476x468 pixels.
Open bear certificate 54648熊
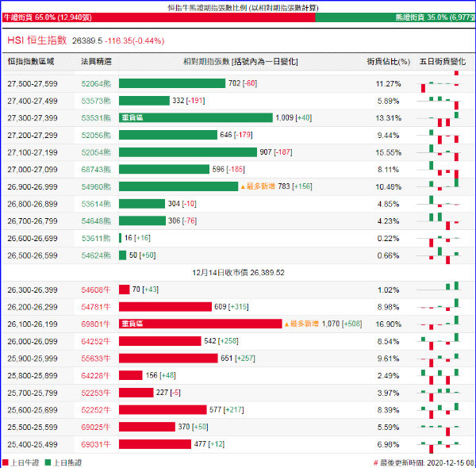[96, 221]
